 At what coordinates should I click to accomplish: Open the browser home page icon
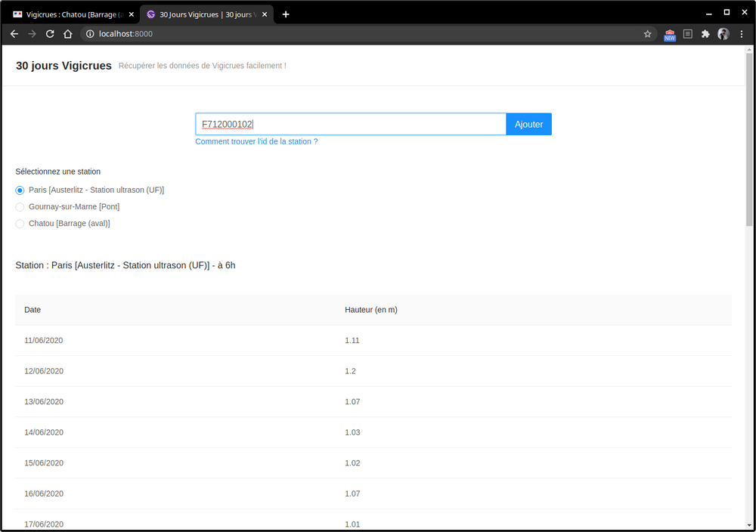coord(68,34)
